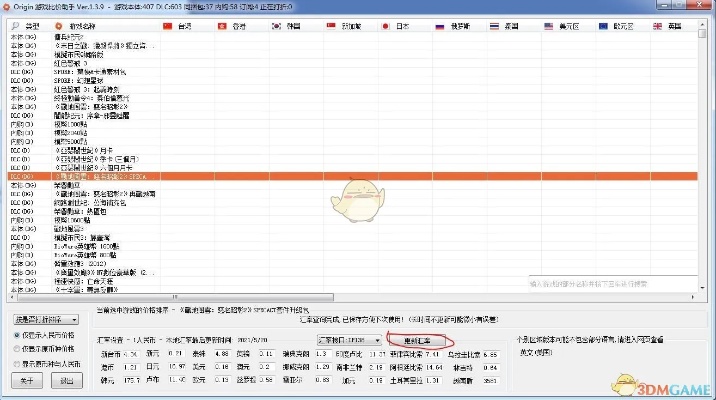Click the horizontal scrollbar thumb under the game list
716x400 pixels.
coord(176,297)
